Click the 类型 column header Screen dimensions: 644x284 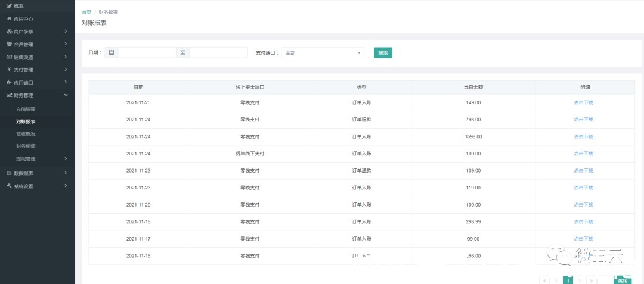pos(361,88)
